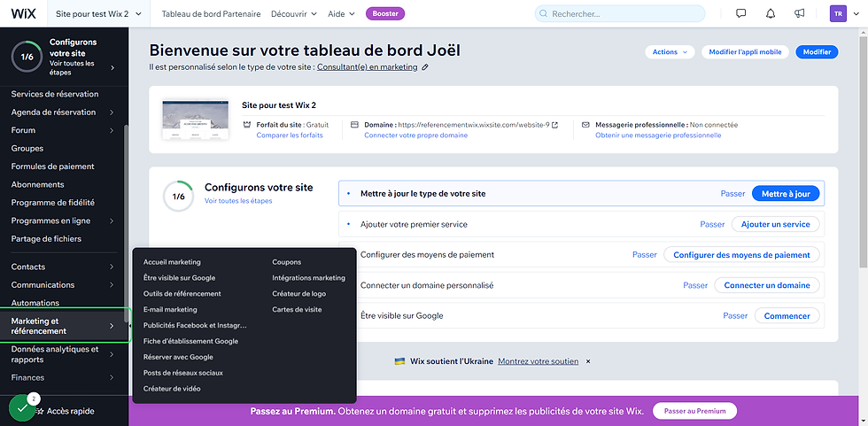Click the Consultant(e) en marketing link
This screenshot has height=426, width=868.
click(367, 67)
